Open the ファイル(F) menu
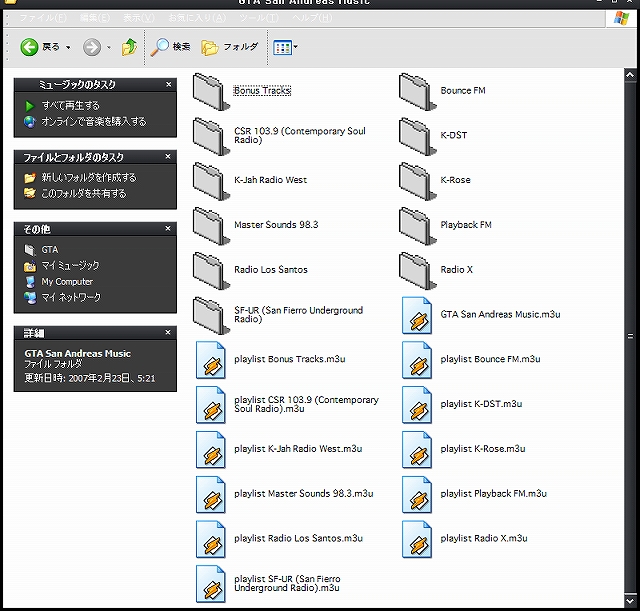The image size is (640, 611). tap(43, 18)
